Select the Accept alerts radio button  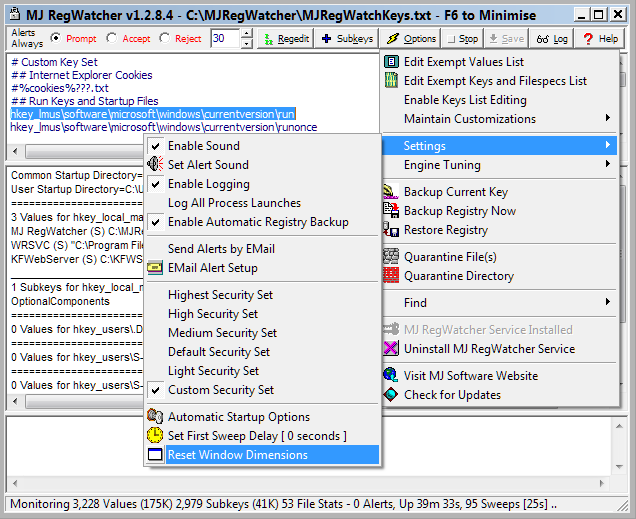112,38
